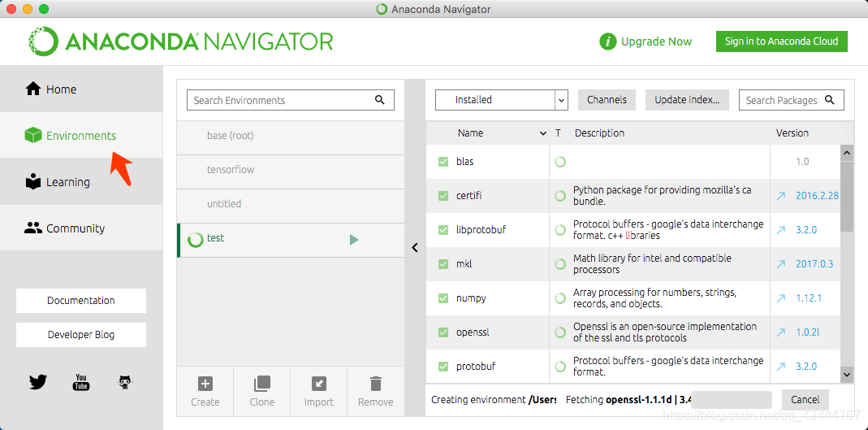Click upgrade arrow for libprotobuf version
Screen dimensions: 868x430
781,230
